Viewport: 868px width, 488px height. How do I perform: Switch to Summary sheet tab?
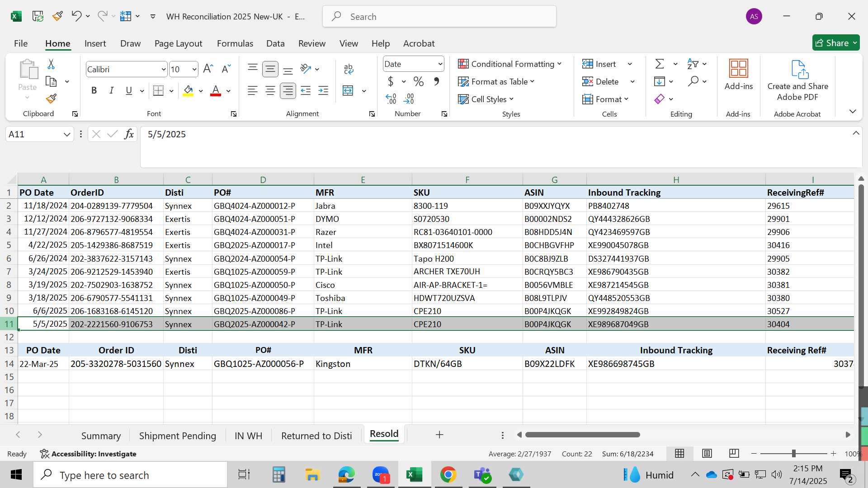[101, 436]
